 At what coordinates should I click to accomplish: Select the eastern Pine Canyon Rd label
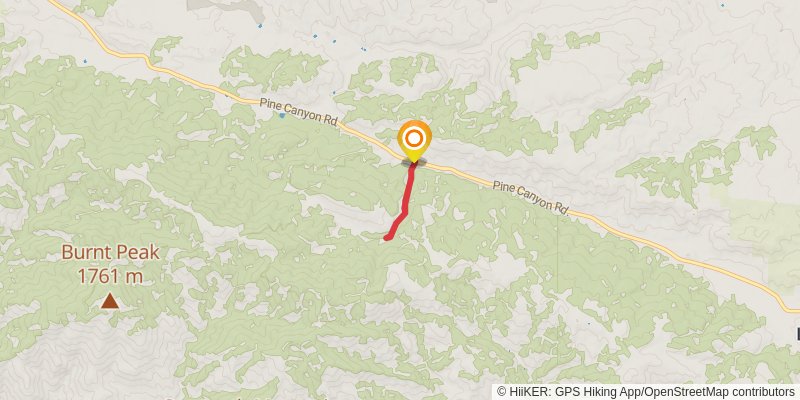tap(531, 197)
